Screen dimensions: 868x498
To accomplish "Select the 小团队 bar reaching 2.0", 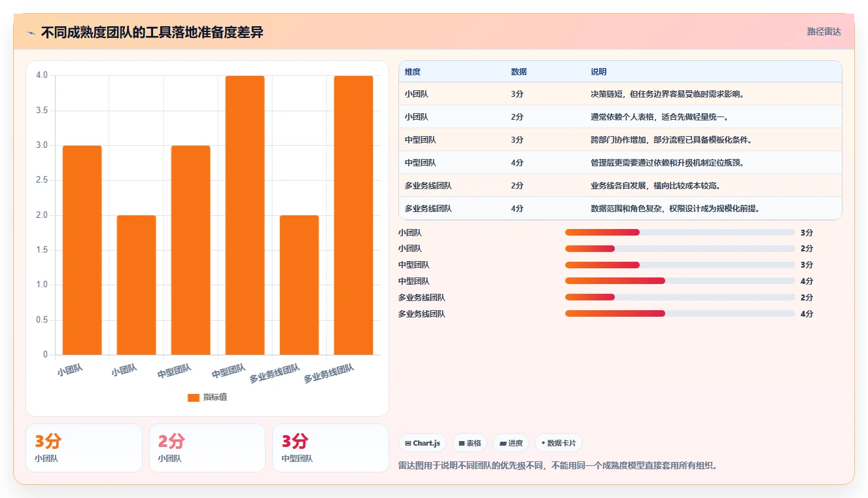I will pyautogui.click(x=136, y=285).
